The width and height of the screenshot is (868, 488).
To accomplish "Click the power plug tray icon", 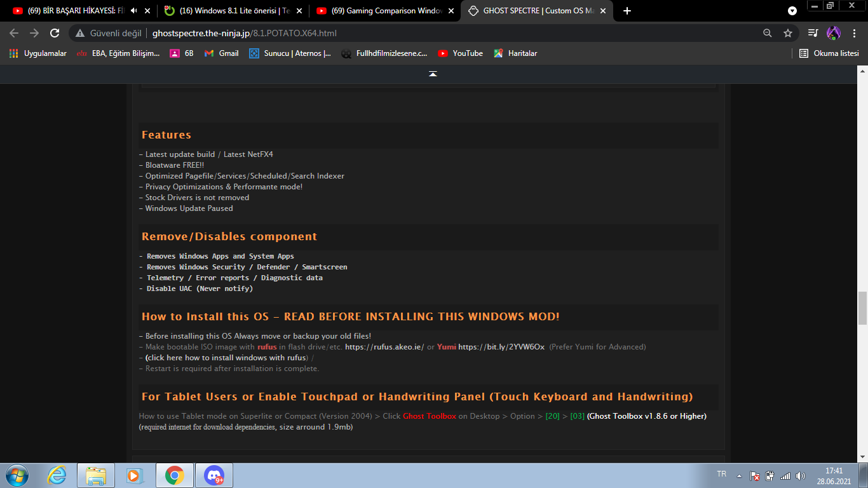I will (x=770, y=475).
